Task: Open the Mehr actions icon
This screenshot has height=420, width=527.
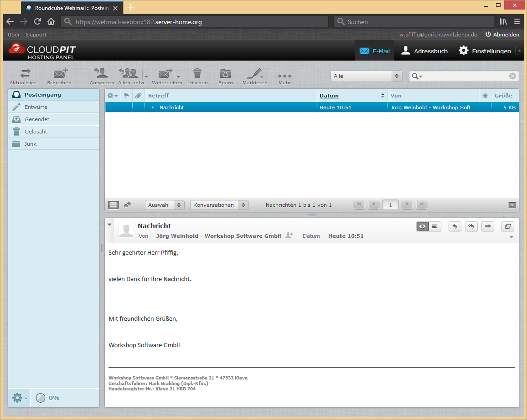Action: click(x=284, y=76)
